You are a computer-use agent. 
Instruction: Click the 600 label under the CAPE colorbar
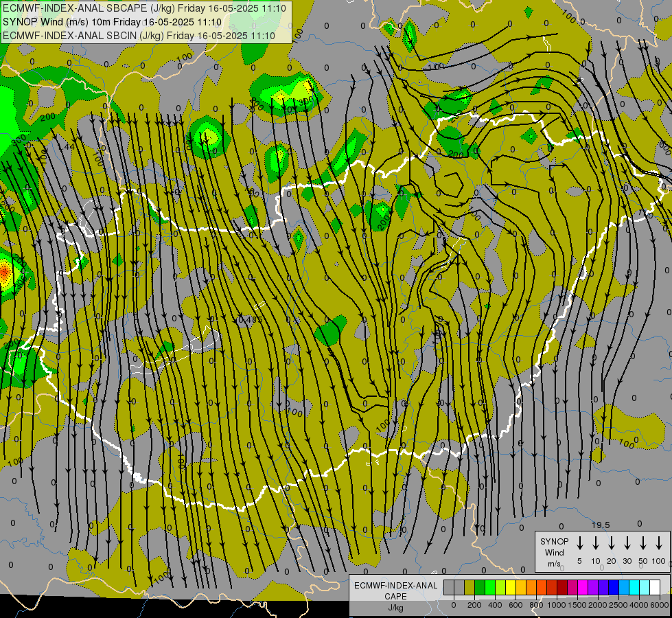[x=515, y=605]
